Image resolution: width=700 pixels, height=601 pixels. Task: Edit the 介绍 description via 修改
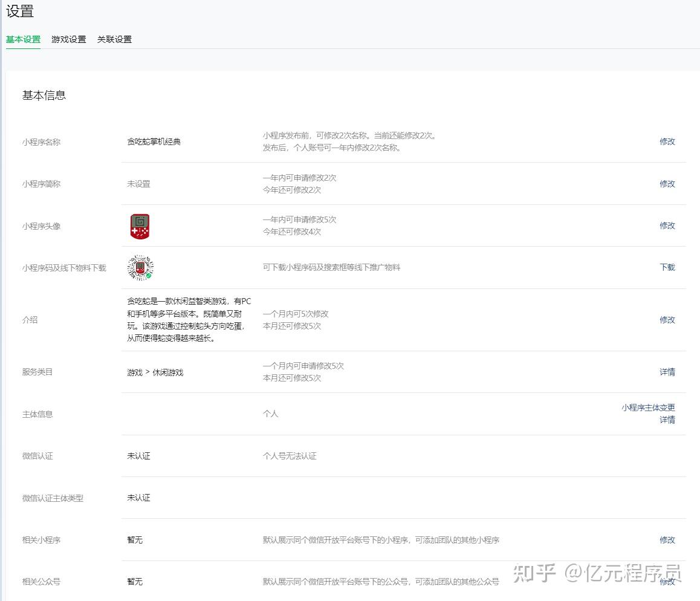(667, 320)
